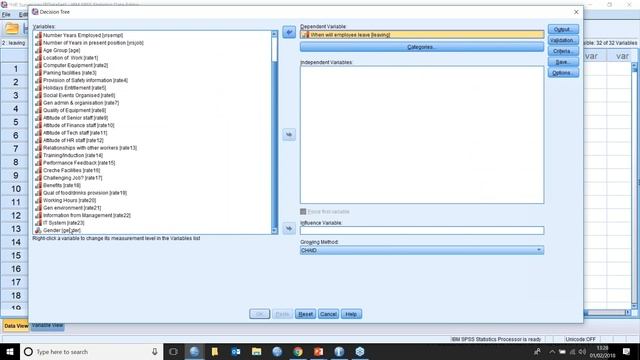Select Challenging Job? [rate17] variable
The image size is (640, 360).
[73, 178]
